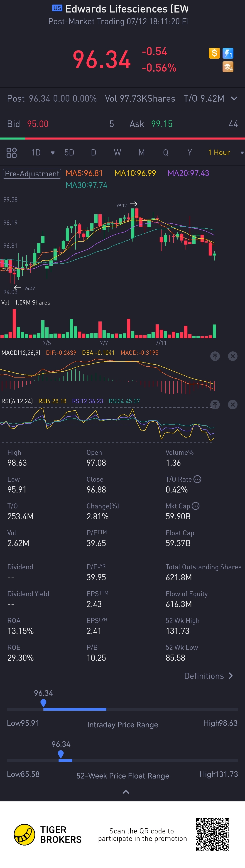The image size is (245, 868).
Task: Tap the MA10:96.99 indicator label
Action: tap(135, 173)
